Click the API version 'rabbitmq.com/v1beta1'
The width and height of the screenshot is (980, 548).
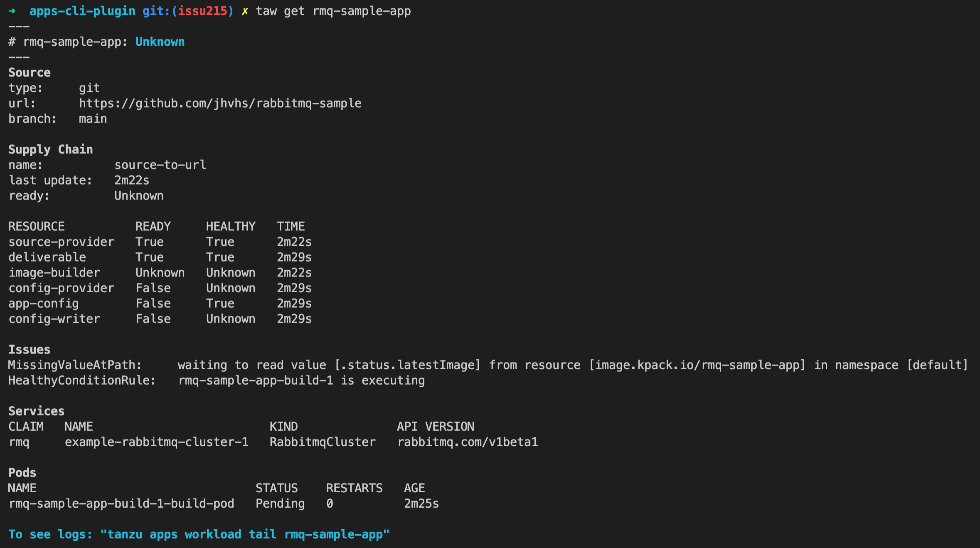[468, 442]
